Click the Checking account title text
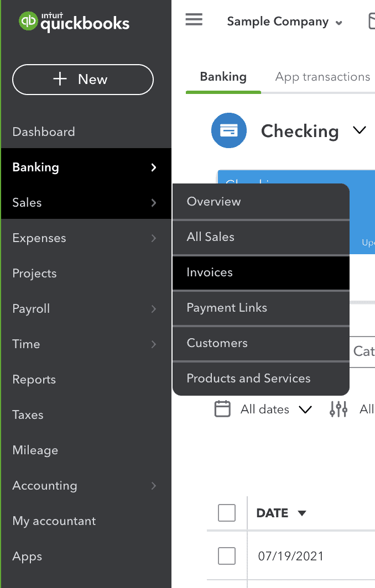The width and height of the screenshot is (375, 588). [x=300, y=132]
